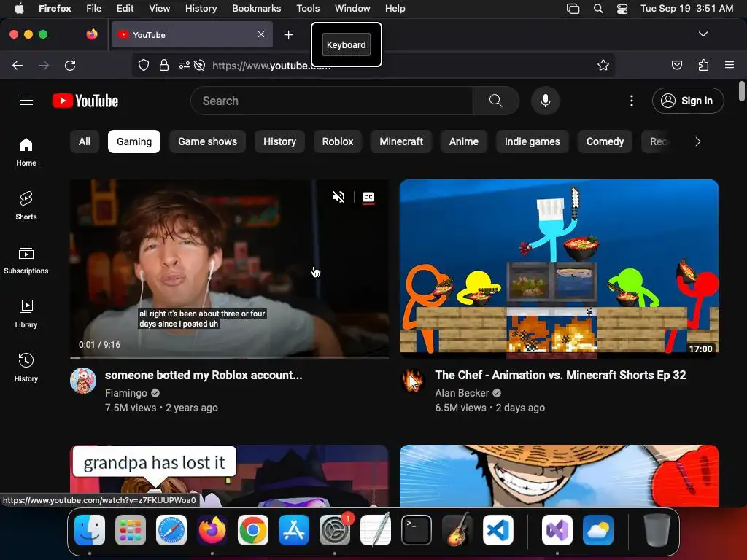Open Library in sidebar
The width and height of the screenshot is (747, 560).
click(26, 314)
